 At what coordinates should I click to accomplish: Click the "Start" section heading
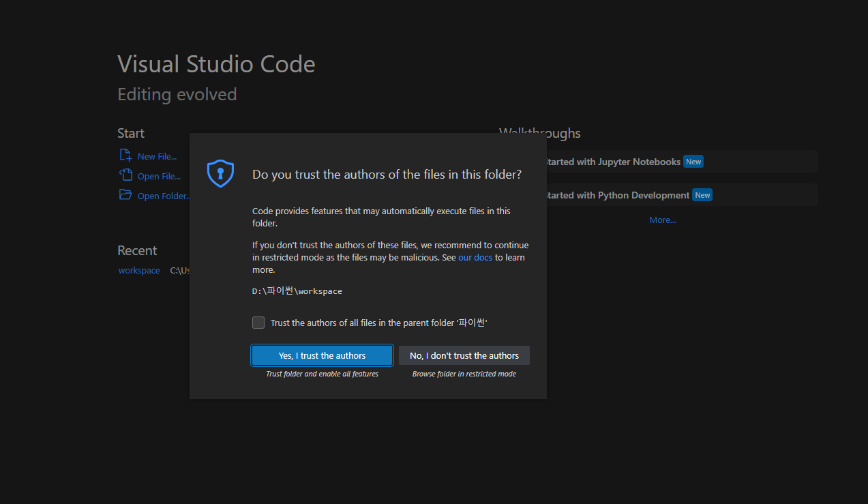coord(131,133)
